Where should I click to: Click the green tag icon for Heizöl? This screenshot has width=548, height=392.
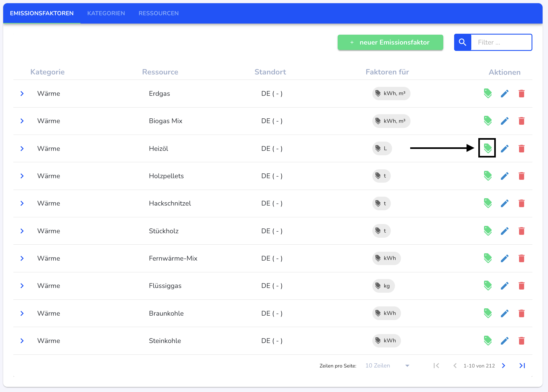(488, 148)
